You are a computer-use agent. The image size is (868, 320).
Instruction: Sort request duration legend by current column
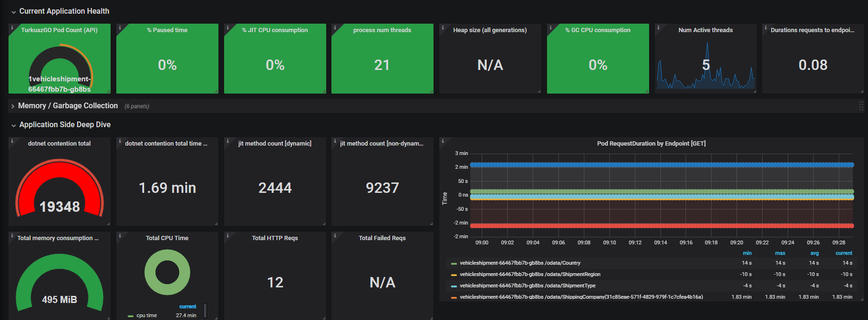pyautogui.click(x=844, y=253)
